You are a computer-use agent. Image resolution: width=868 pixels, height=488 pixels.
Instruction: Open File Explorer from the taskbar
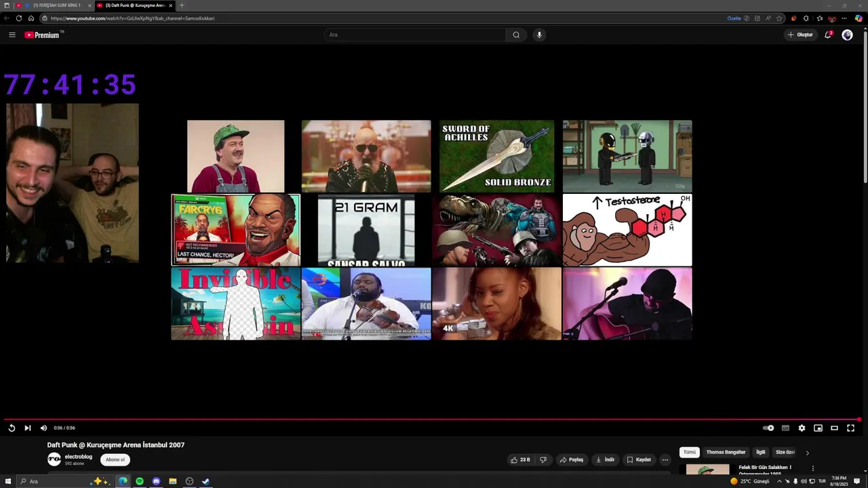(173, 481)
